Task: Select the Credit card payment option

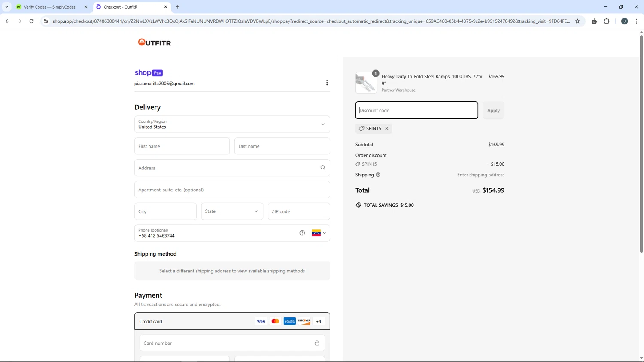Action: [232, 321]
